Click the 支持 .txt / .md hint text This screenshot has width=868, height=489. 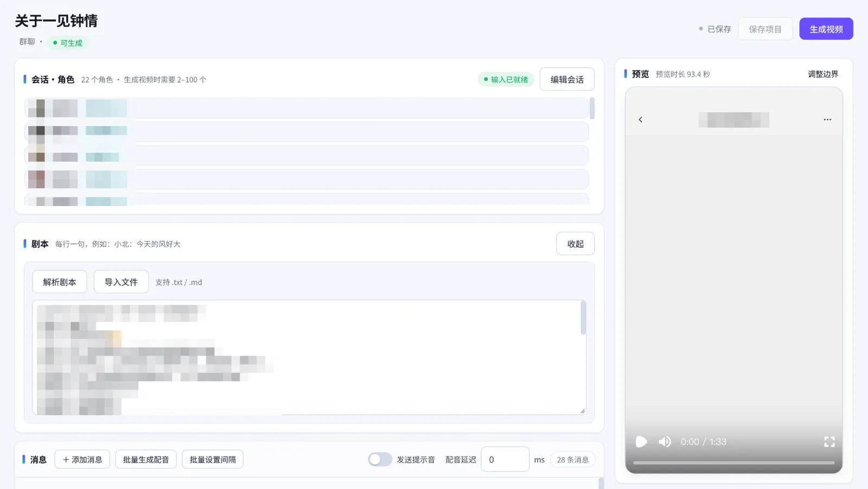[178, 282]
